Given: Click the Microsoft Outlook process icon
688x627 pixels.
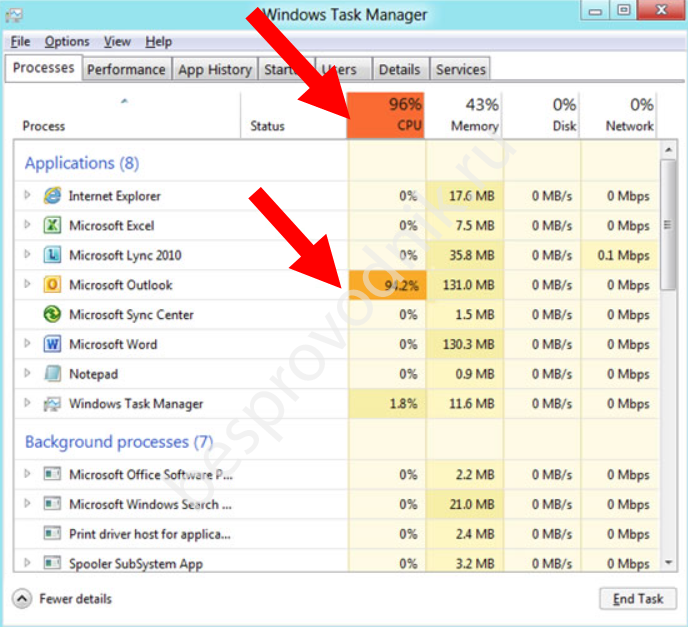Looking at the screenshot, I should coord(52,285).
